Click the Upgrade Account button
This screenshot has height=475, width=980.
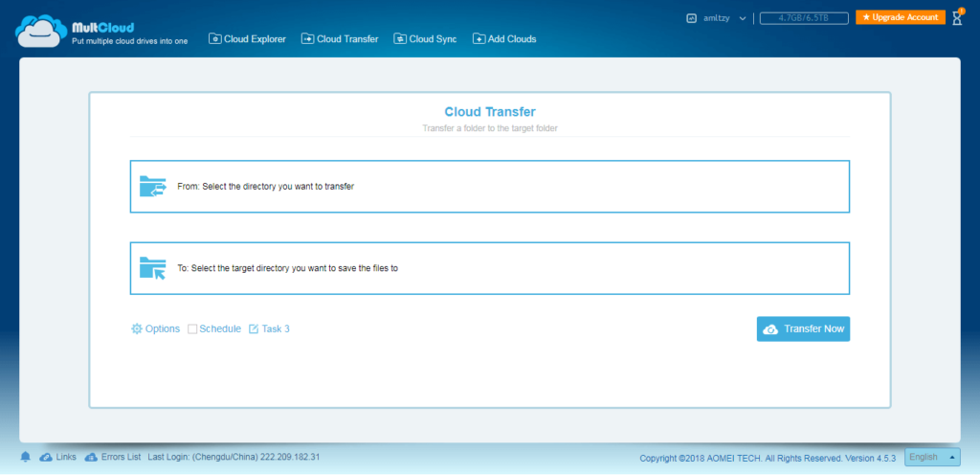coord(900,17)
